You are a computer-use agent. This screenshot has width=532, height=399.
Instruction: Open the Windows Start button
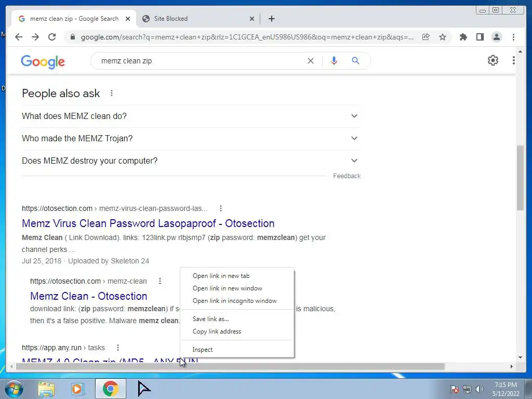point(14,389)
